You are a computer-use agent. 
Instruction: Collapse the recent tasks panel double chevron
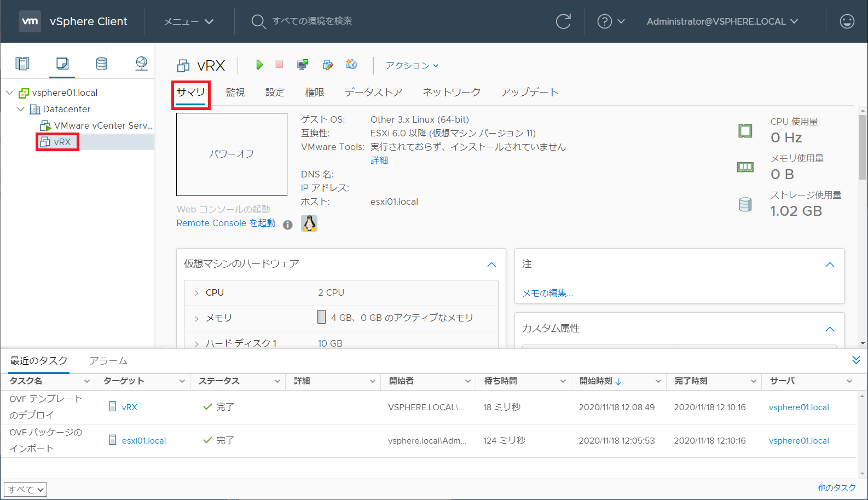coord(856,360)
